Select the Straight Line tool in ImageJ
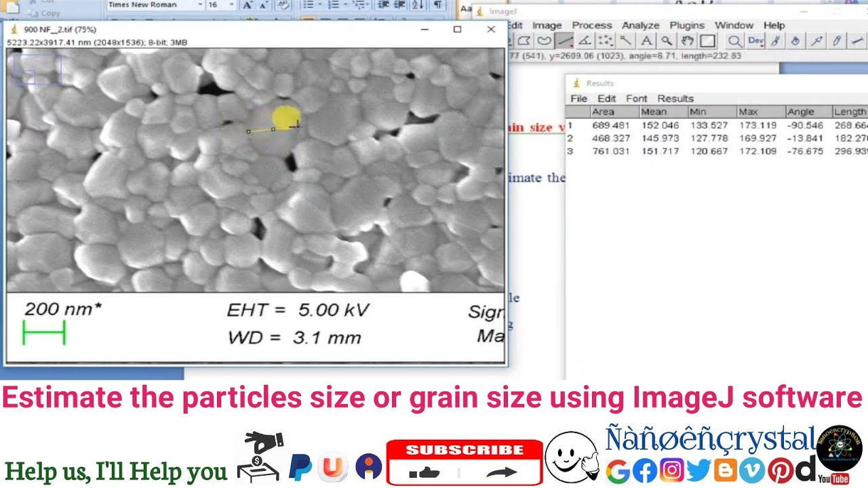 (x=565, y=41)
